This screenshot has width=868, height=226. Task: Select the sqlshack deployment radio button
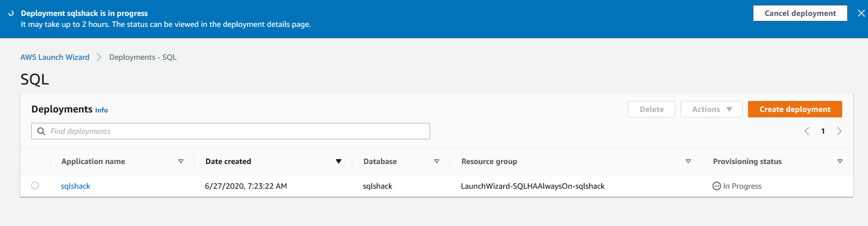click(35, 185)
